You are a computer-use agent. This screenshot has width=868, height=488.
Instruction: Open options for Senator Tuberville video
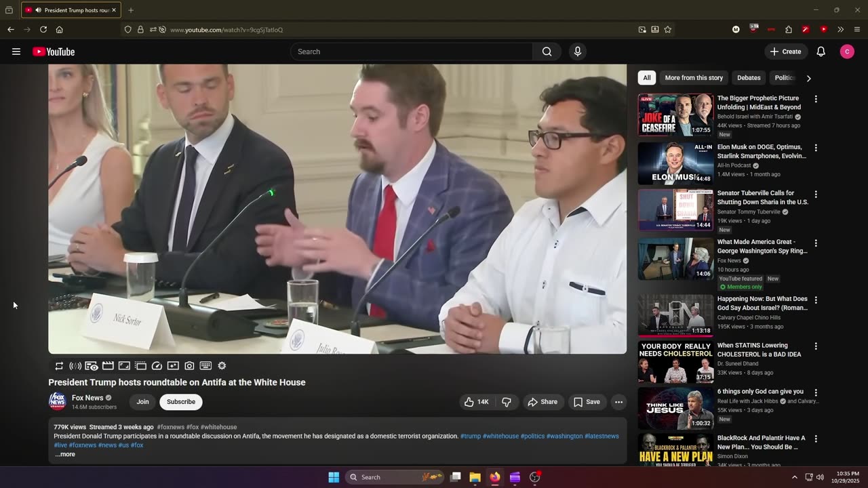point(816,194)
